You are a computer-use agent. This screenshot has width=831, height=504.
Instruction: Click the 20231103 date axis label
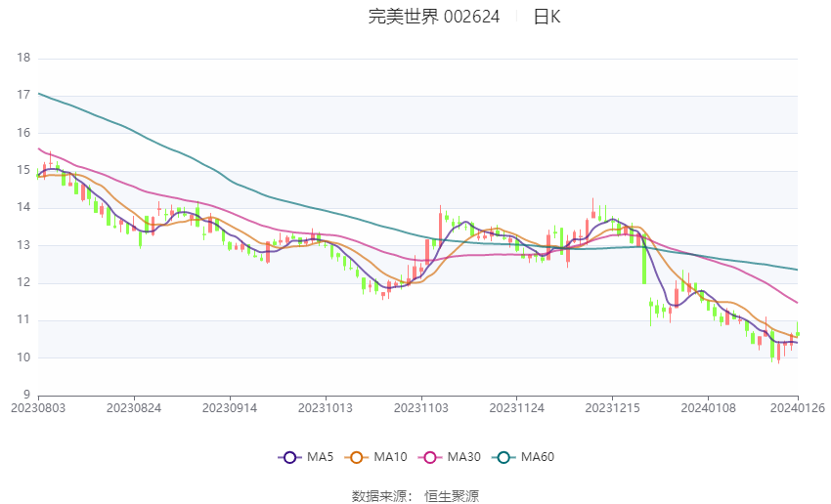coord(421,408)
